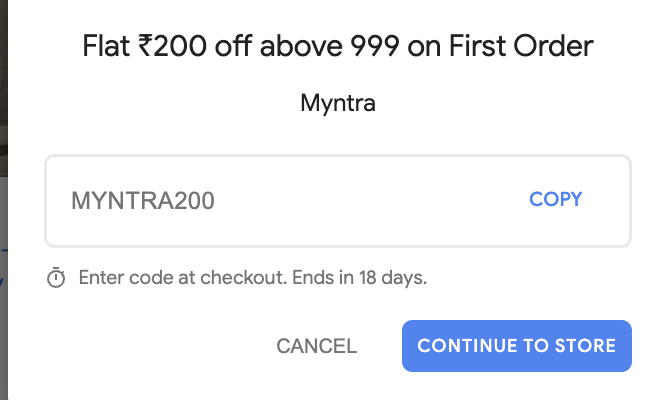This screenshot has width=660, height=400.
Task: Select the MYNTRA200 code text
Action: click(x=143, y=200)
